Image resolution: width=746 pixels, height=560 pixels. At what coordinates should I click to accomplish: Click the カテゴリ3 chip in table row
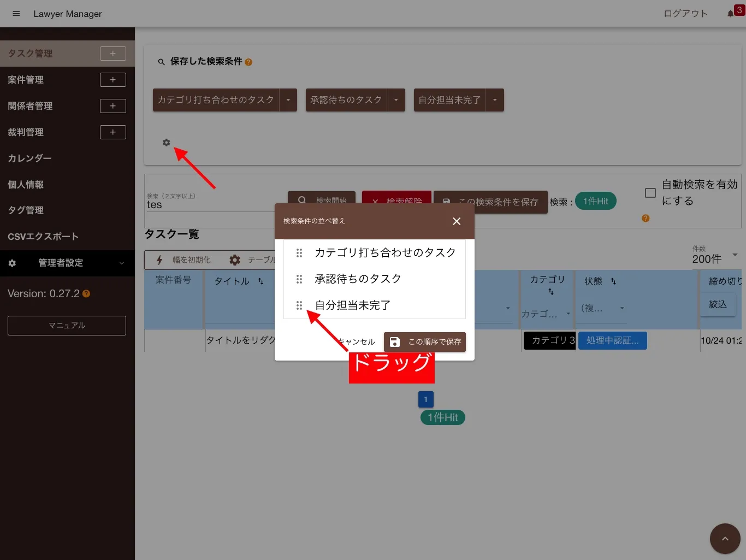549,340
